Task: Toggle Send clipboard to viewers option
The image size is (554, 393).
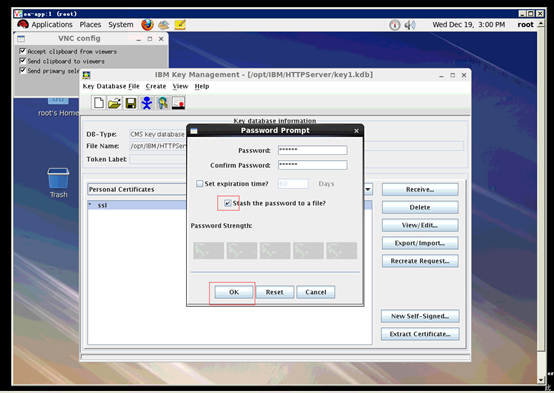Action: (x=23, y=61)
